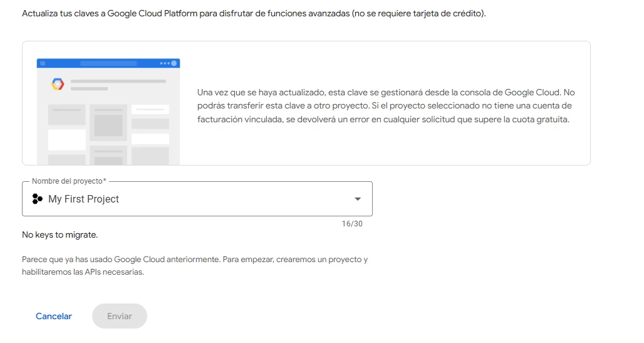Click the 'No keys to migrate.' message
Image resolution: width=644 pixels, height=343 pixels.
click(60, 235)
